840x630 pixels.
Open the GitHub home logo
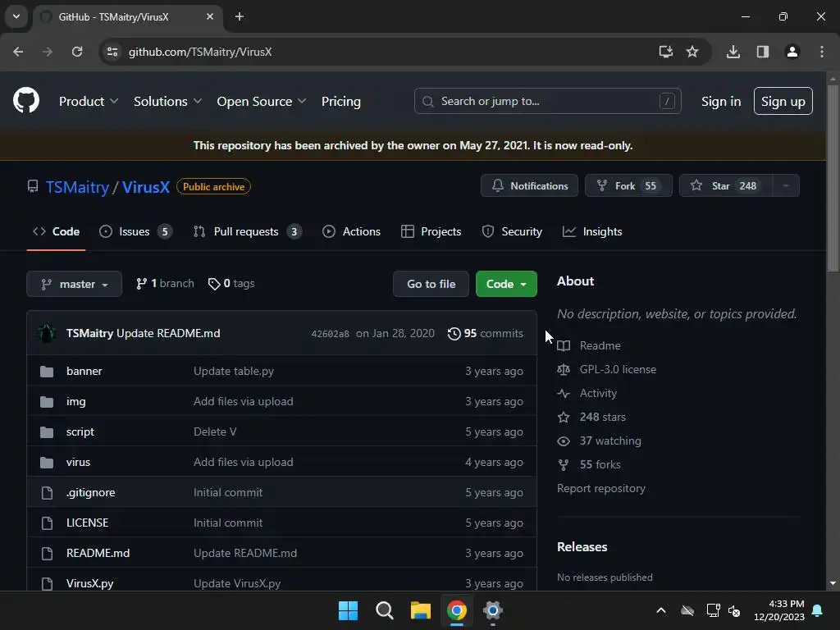pos(26,101)
